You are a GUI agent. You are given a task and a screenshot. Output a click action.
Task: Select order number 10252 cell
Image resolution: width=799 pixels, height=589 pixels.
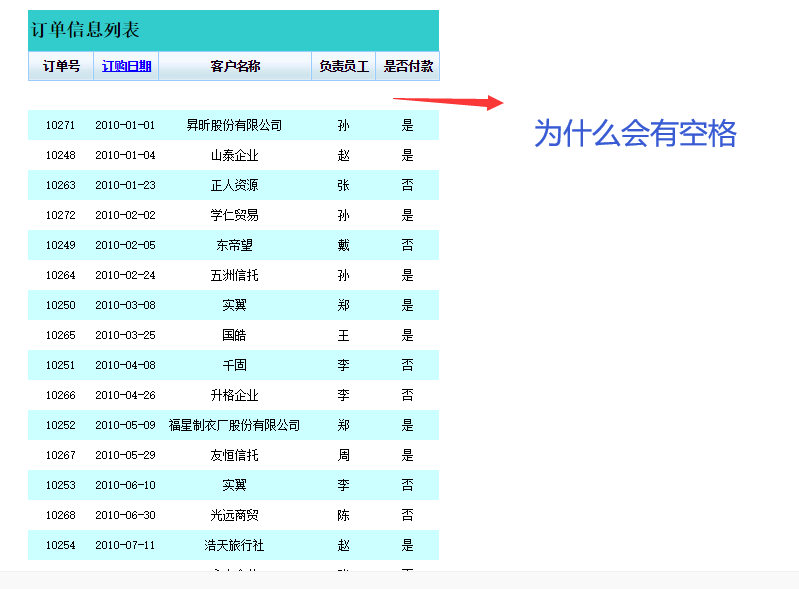coord(60,425)
